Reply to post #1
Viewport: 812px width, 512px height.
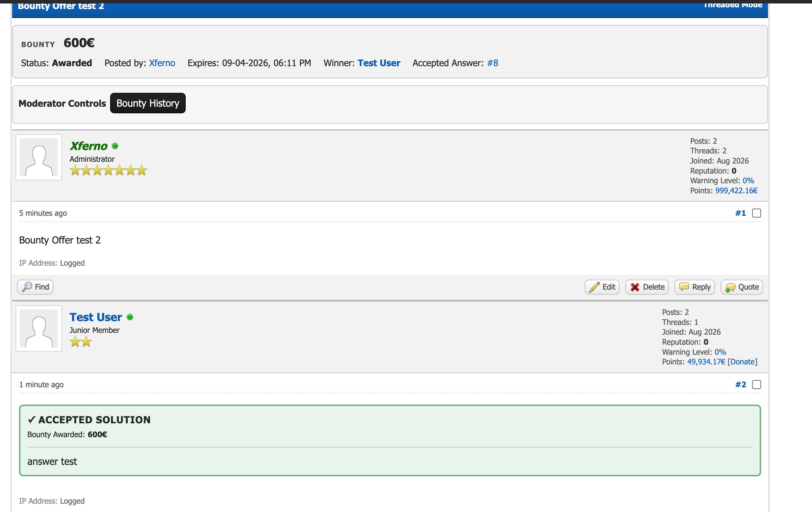695,287
